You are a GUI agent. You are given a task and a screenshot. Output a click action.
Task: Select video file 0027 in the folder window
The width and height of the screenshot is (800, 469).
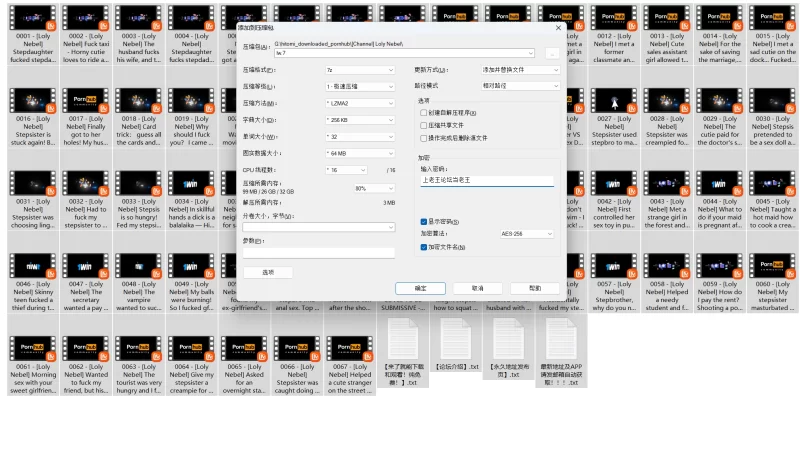(x=614, y=117)
